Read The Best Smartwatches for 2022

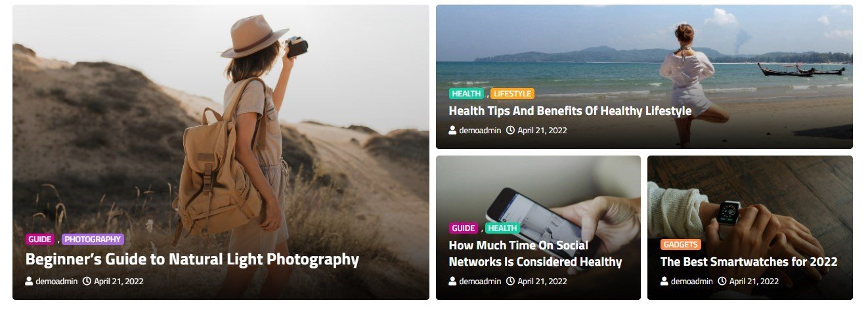coord(749,262)
